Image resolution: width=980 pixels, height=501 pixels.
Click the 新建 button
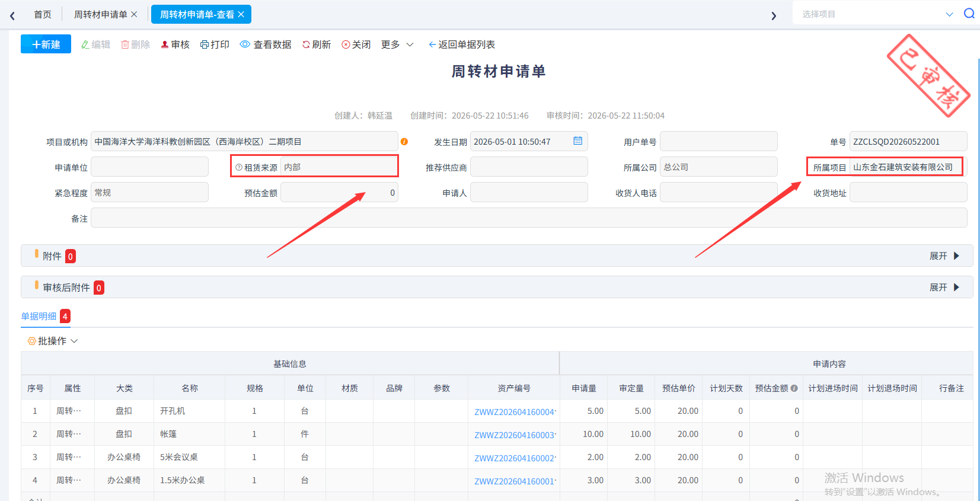pos(46,44)
